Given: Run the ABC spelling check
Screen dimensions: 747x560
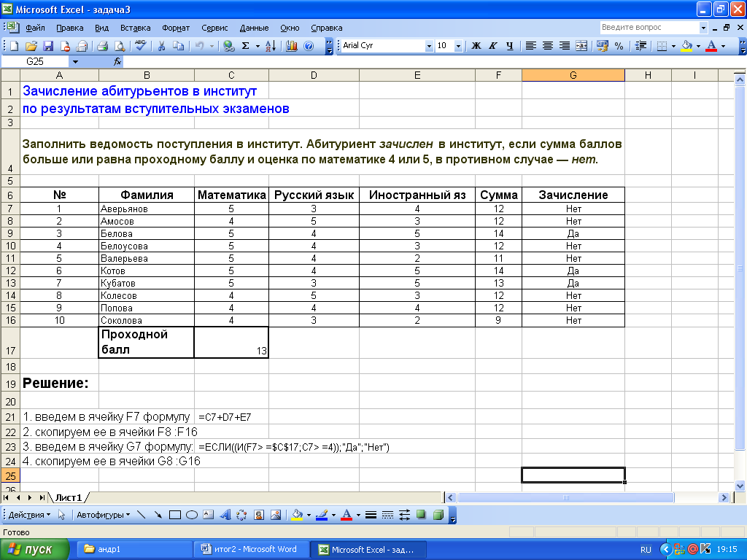Looking at the screenshot, I should click(x=141, y=46).
